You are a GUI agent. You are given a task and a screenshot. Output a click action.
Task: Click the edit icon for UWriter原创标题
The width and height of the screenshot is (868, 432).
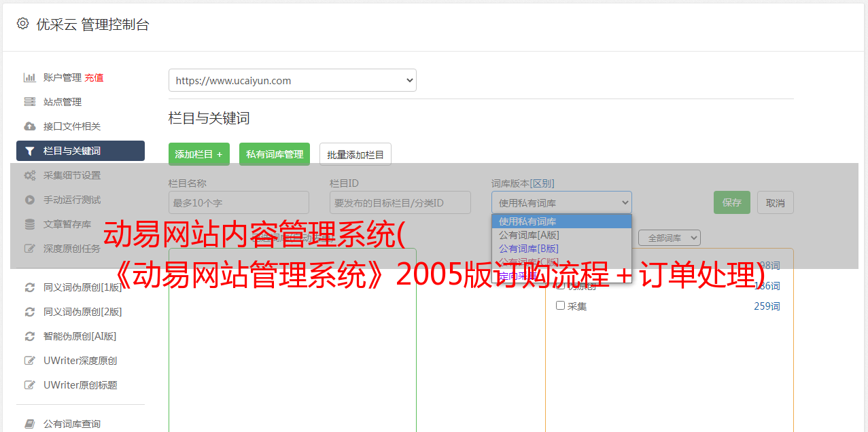coord(29,385)
